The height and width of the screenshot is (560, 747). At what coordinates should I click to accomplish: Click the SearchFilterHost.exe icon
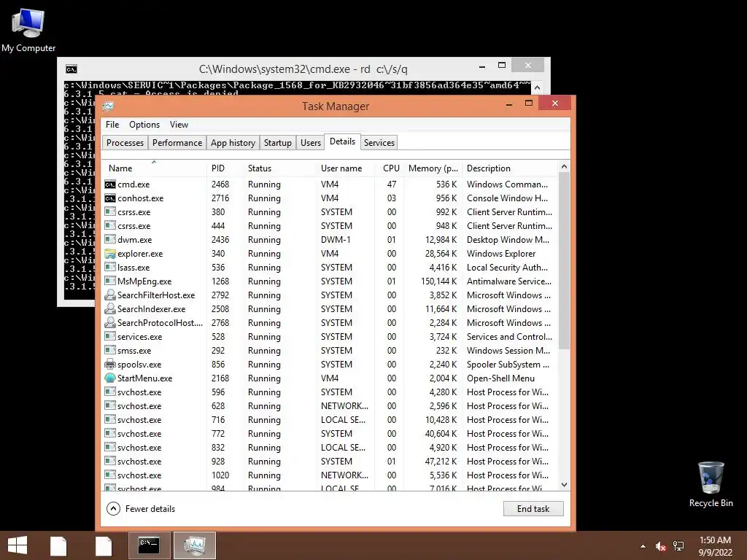point(110,295)
